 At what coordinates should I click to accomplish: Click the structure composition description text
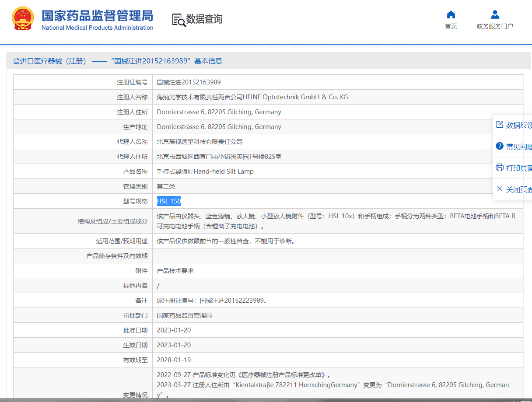tap(336, 221)
